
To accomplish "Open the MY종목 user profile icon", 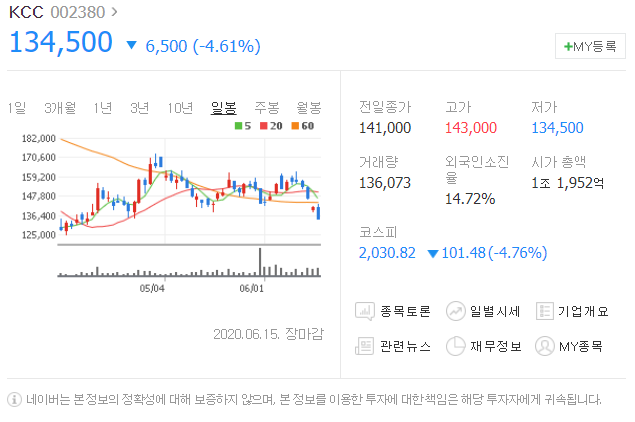I will coord(545,346).
